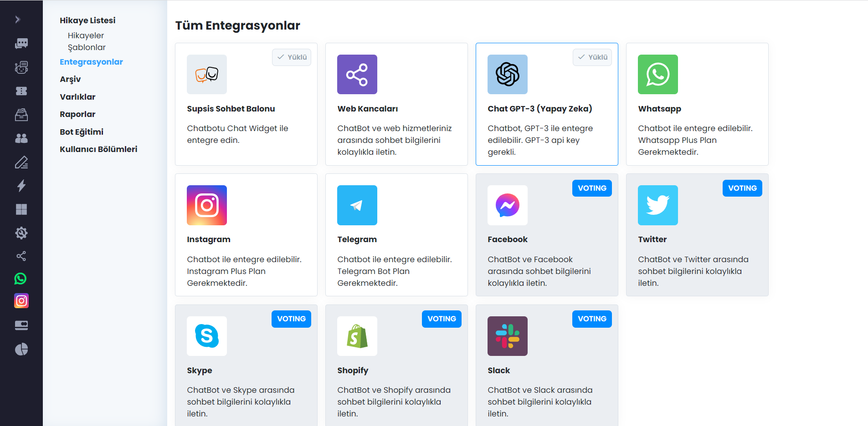Image resolution: width=868 pixels, height=426 pixels.
Task: Click text 'GPT-3 api key gerekli.'
Action: (534, 146)
